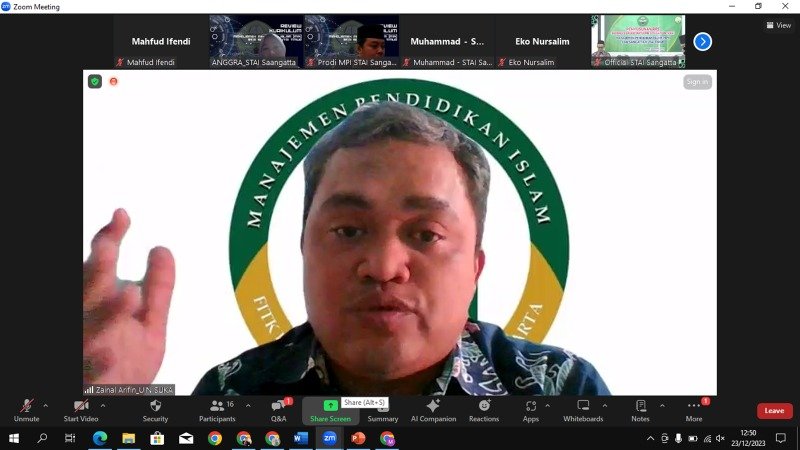The image size is (800, 450).
Task: Launch AI Companion
Action: click(x=433, y=410)
